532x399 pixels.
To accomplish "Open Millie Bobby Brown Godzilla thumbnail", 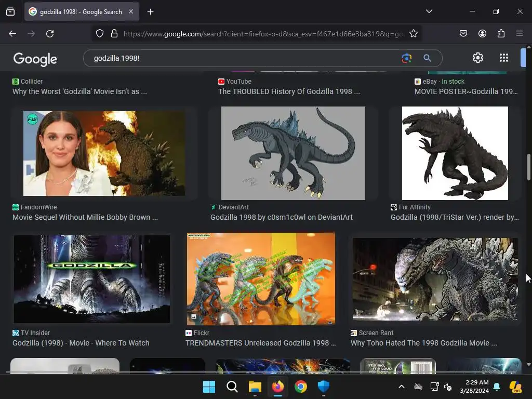I will tap(104, 153).
